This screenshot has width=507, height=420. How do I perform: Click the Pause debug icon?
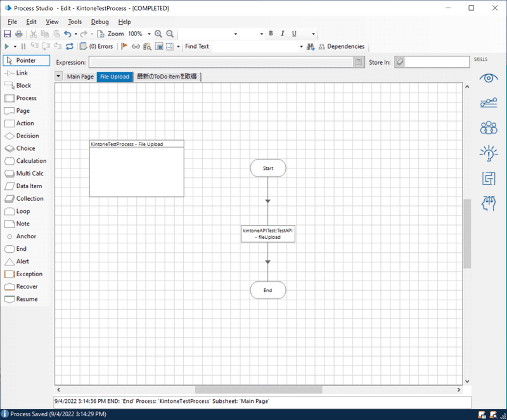pyautogui.click(x=23, y=46)
